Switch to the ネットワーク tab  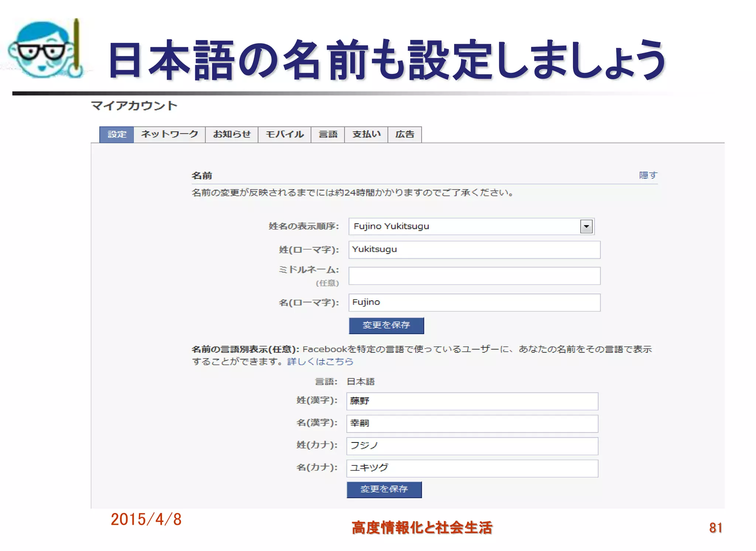pyautogui.click(x=169, y=134)
